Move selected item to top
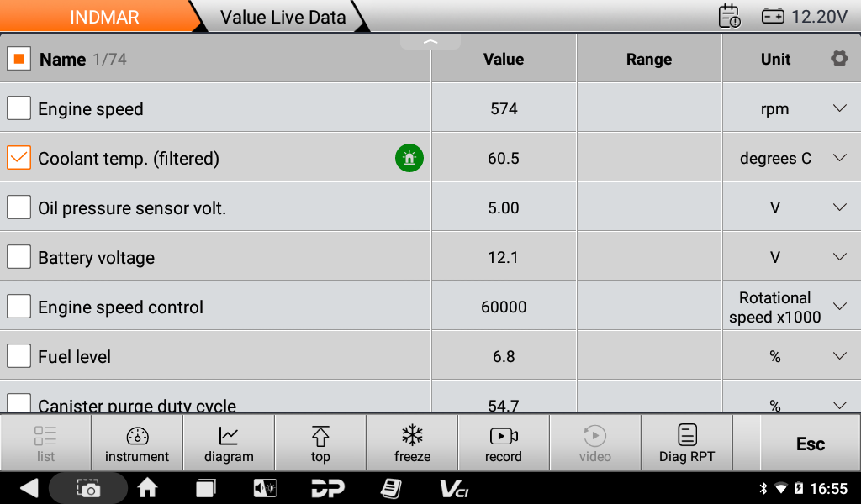 (320, 444)
